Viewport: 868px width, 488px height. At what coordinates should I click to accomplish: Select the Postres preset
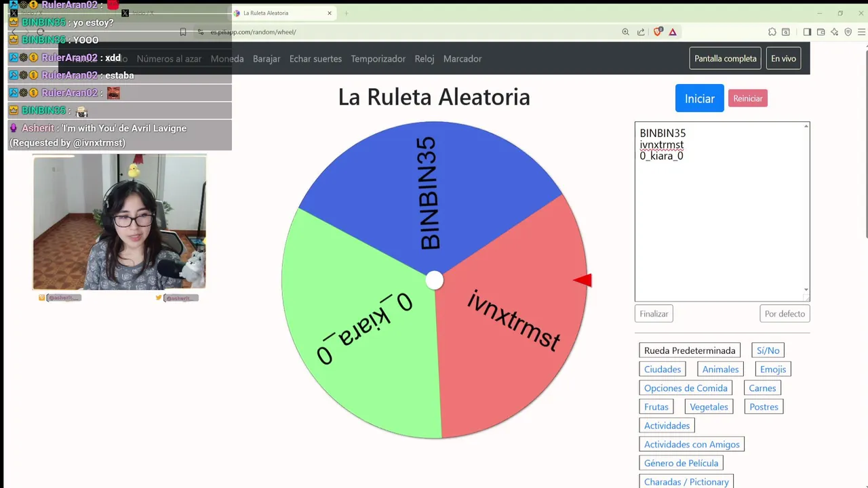click(x=764, y=407)
